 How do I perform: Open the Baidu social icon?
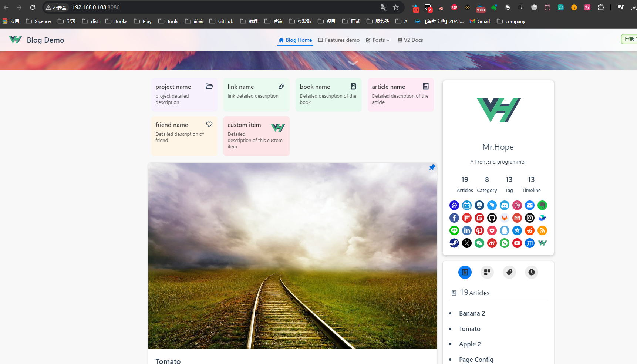(454, 205)
